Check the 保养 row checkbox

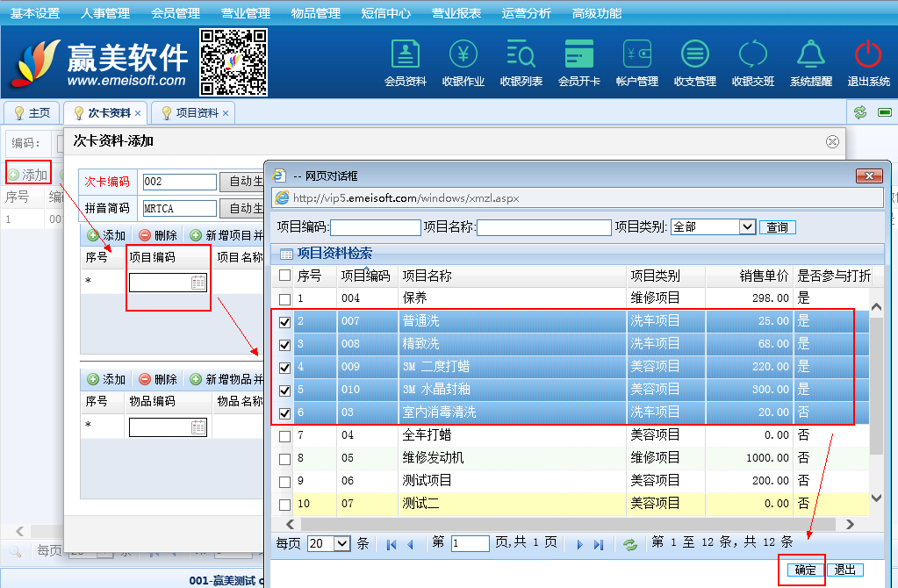(284, 299)
